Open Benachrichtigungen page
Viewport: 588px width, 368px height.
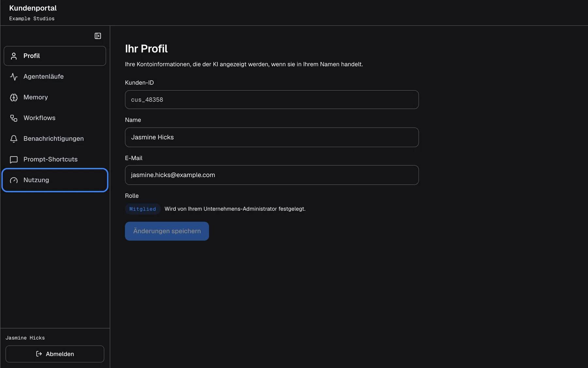[55, 139]
